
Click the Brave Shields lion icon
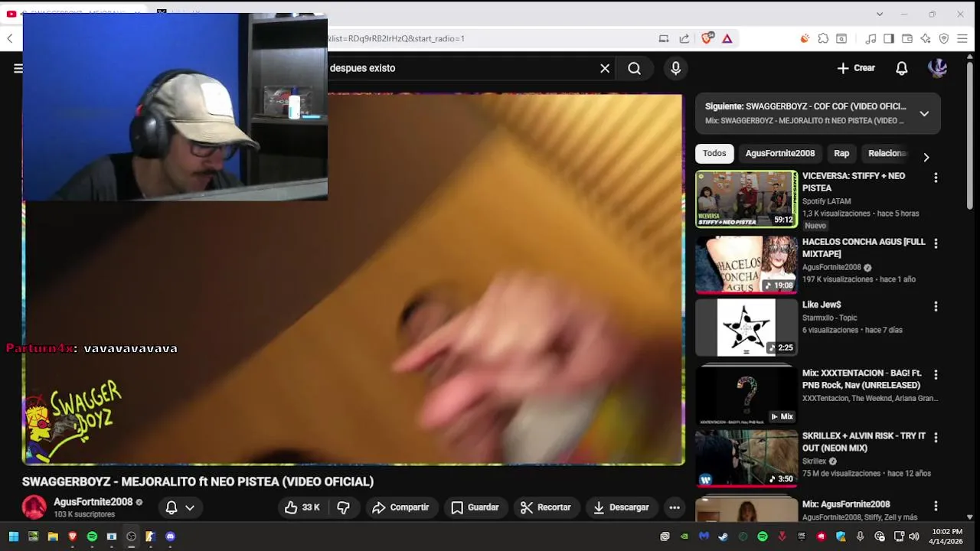(707, 38)
